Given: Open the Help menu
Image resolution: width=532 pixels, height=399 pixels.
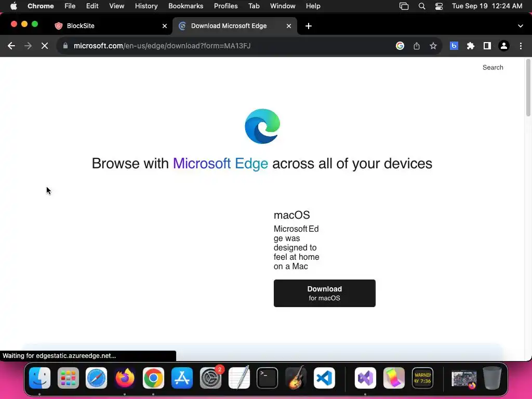Looking at the screenshot, I should click(x=313, y=6).
